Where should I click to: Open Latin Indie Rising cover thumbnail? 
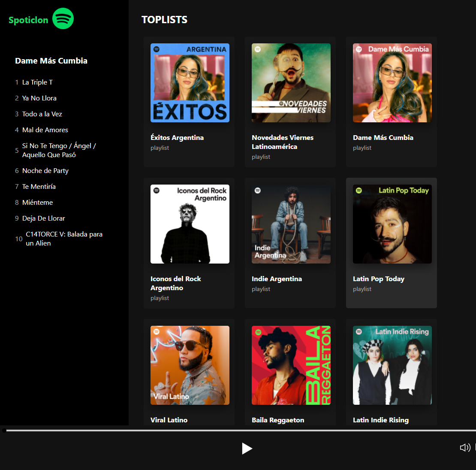click(392, 365)
